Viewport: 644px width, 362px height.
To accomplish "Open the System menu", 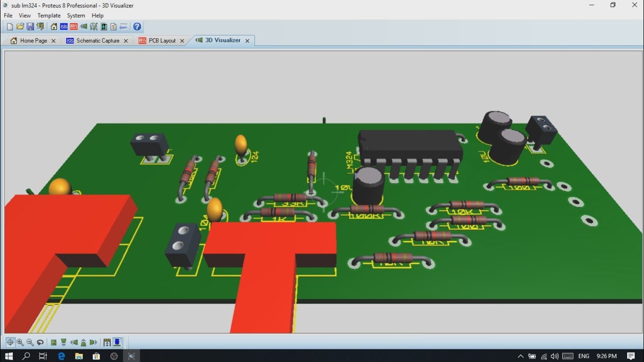I will coord(76,16).
